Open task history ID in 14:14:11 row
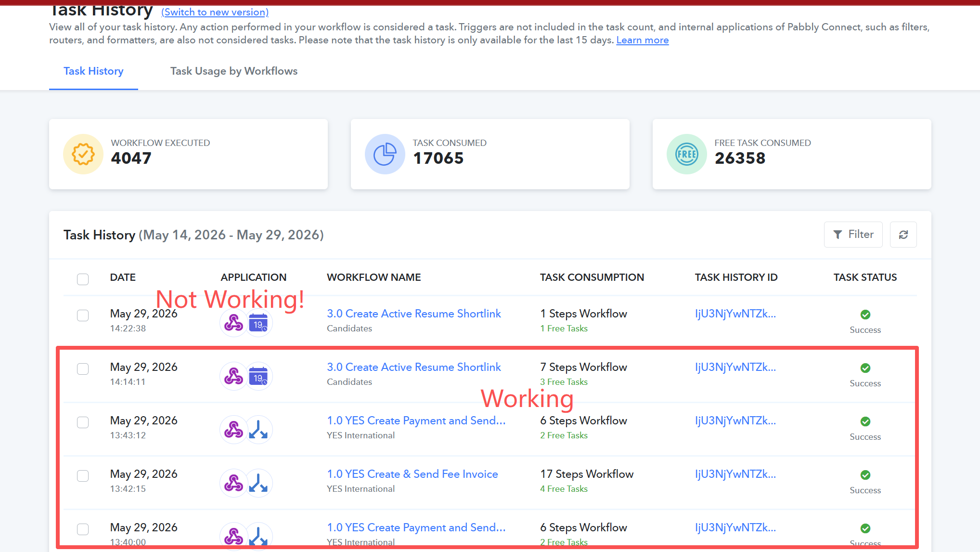980x552 pixels. [735, 367]
